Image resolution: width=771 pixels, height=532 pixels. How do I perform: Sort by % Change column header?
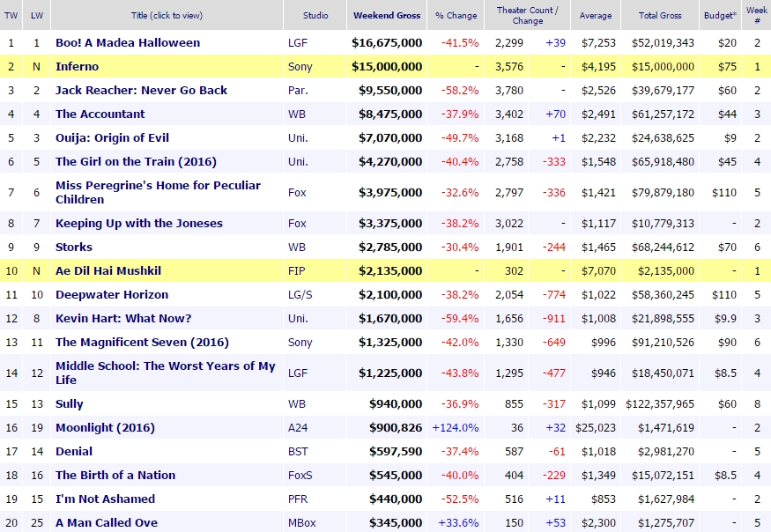point(456,15)
